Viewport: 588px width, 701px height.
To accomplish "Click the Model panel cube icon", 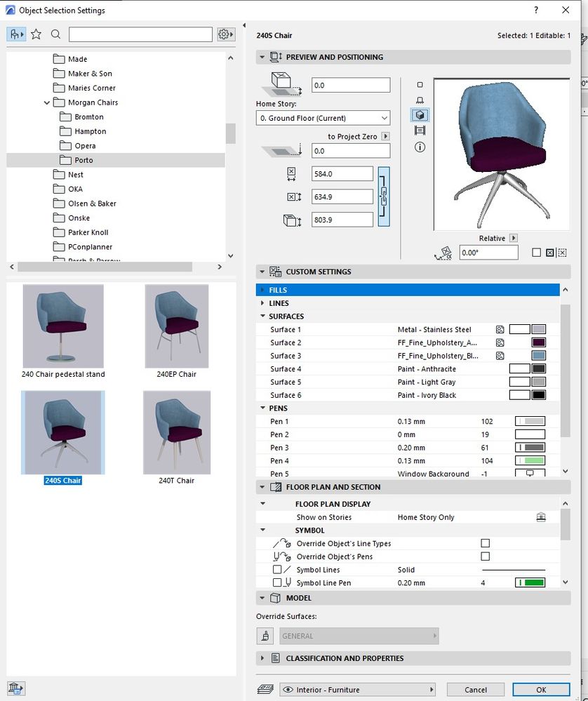I will [x=276, y=598].
